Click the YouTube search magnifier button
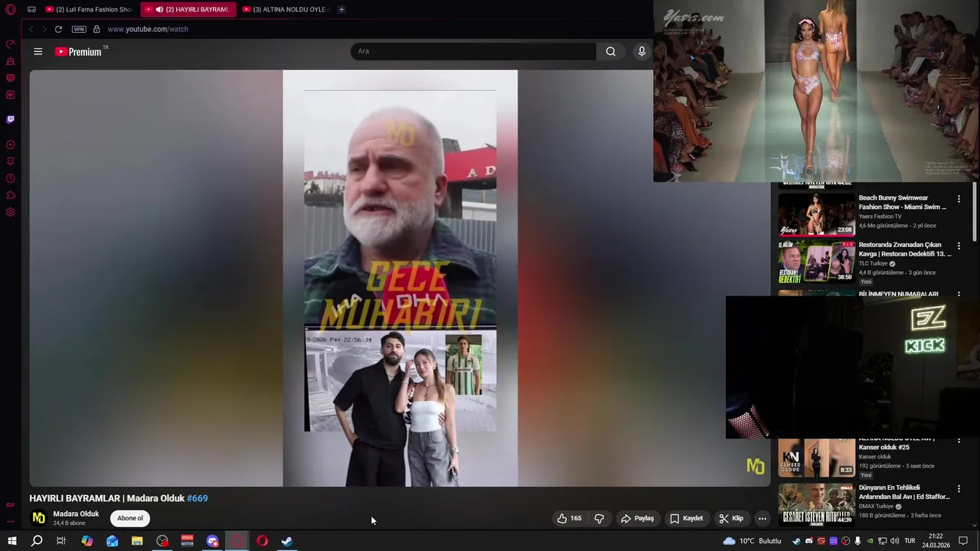 [x=610, y=51]
